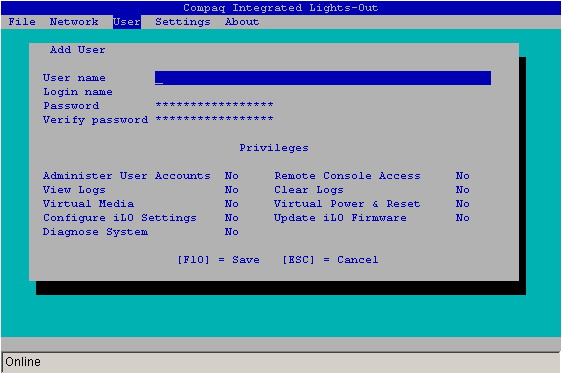Toggle Configure iLO Settings No value
This screenshot has width=562, height=373.
point(232,217)
